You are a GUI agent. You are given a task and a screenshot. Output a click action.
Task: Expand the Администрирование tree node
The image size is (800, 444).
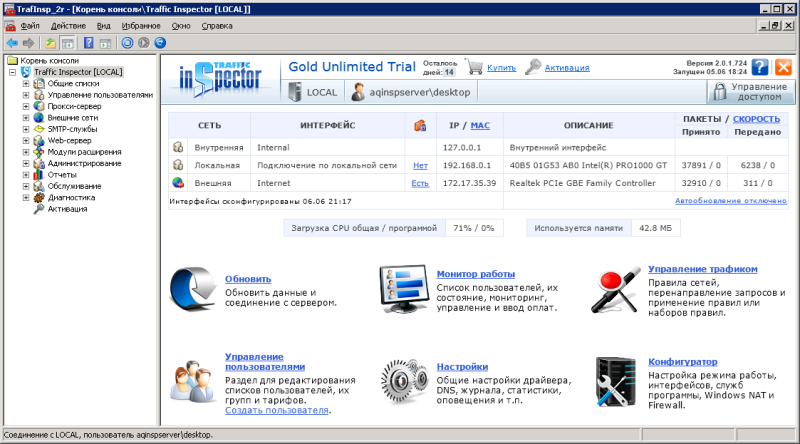26,163
